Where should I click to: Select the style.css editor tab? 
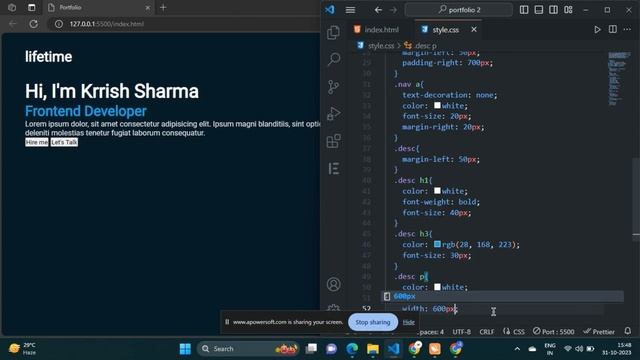[446, 29]
